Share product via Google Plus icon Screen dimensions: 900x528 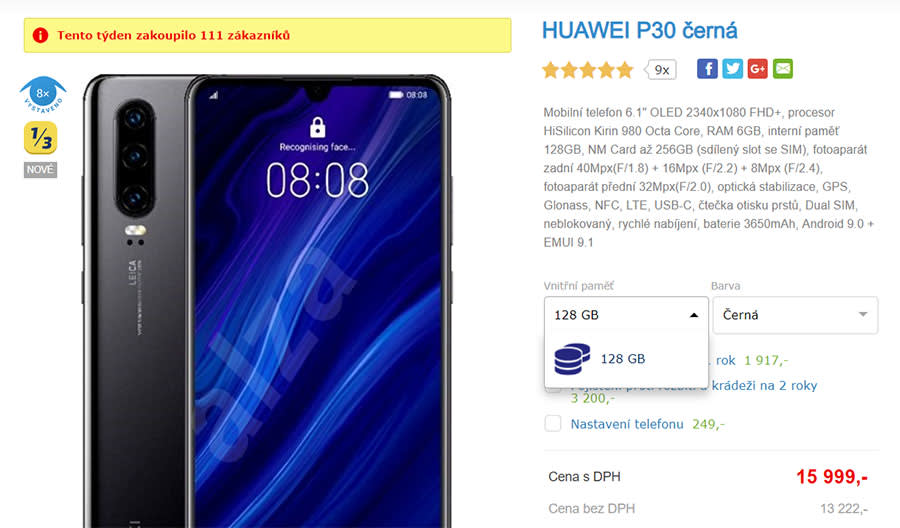[x=758, y=69]
